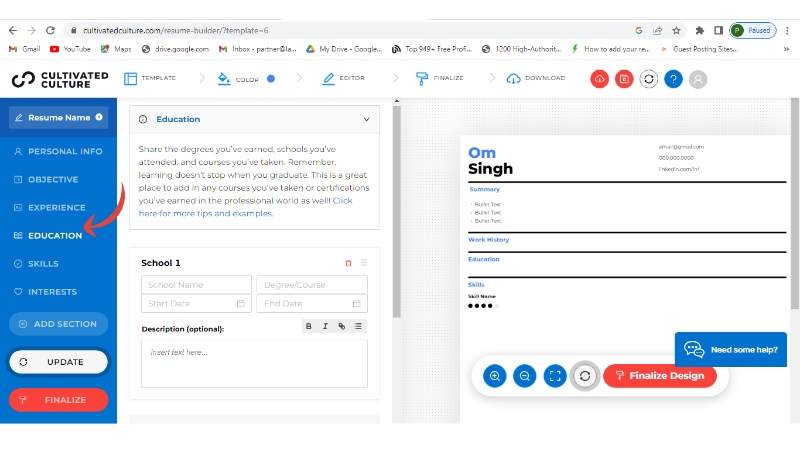This screenshot has width=800, height=449.
Task: Open the End Date calendar picker
Action: (356, 303)
